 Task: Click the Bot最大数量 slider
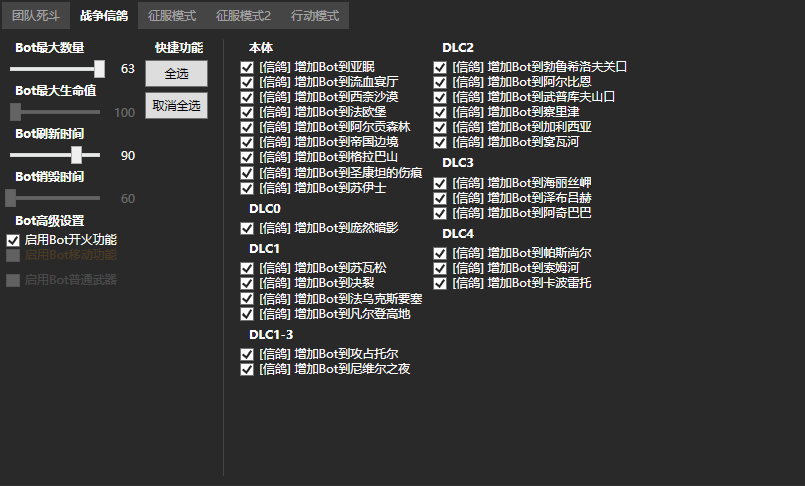point(57,69)
